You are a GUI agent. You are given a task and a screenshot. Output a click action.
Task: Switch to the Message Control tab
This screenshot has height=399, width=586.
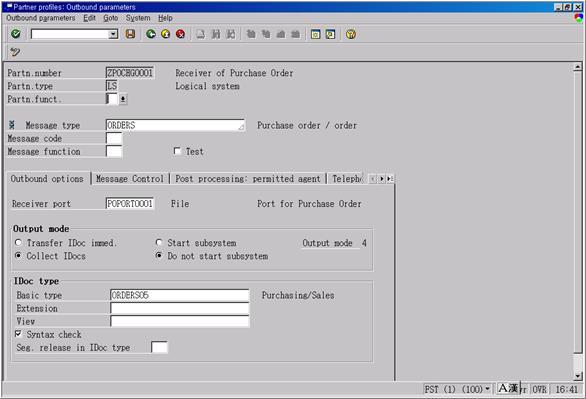tap(130, 179)
